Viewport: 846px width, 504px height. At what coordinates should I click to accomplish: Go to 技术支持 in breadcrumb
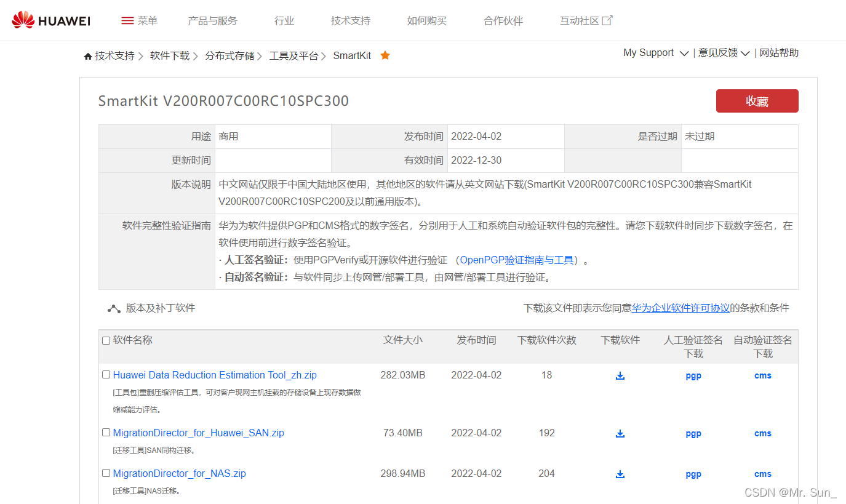pos(114,56)
